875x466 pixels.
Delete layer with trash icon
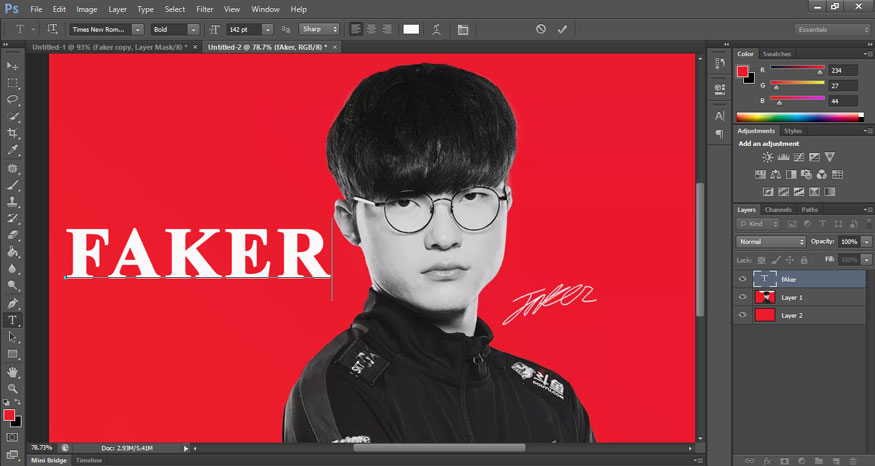[853, 461]
